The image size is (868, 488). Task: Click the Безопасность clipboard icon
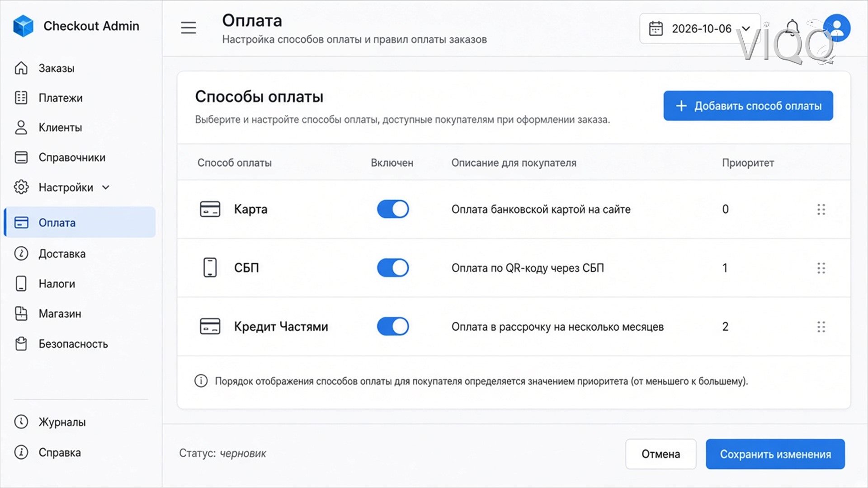[x=21, y=344]
